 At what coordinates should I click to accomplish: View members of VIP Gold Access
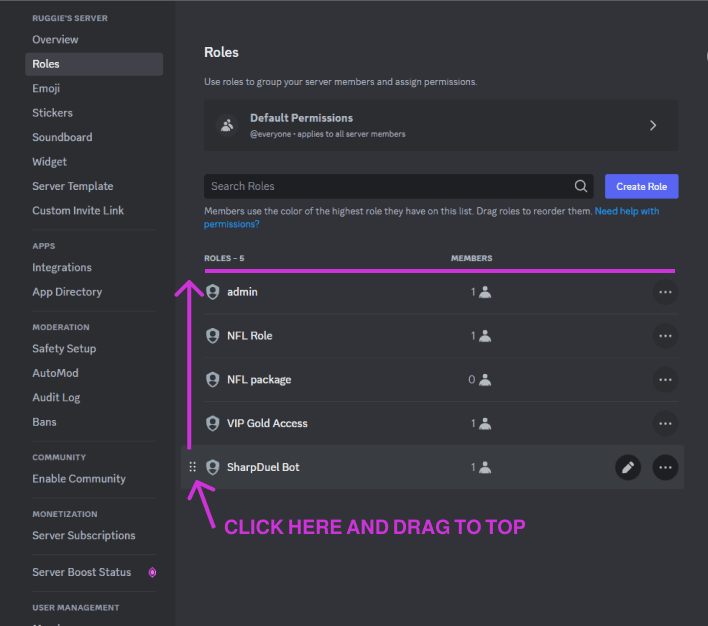480,424
